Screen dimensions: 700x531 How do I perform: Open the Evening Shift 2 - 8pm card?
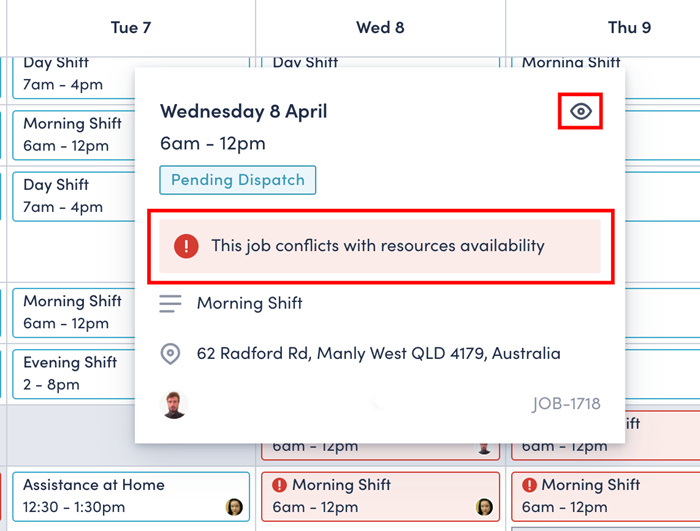(74, 374)
